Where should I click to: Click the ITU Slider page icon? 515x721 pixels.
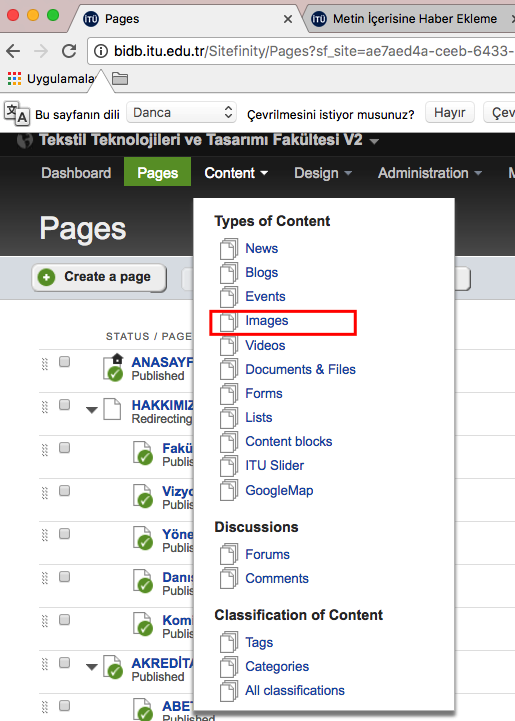click(x=229, y=465)
